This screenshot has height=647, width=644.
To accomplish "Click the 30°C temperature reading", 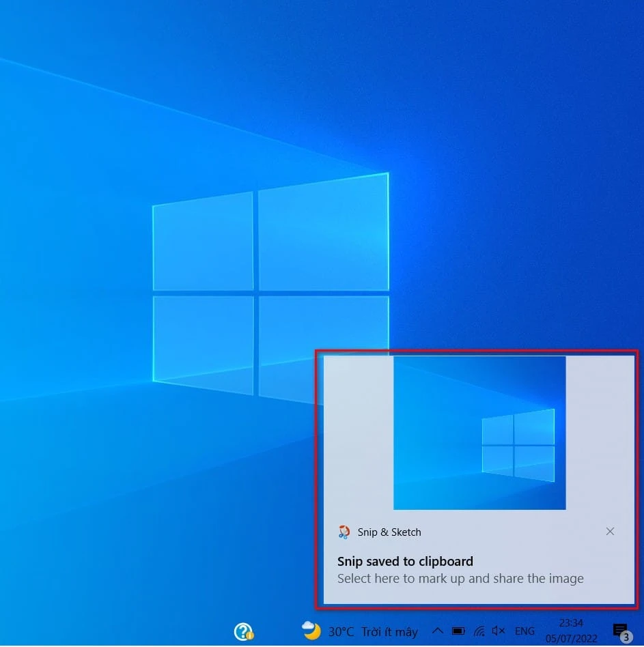I will coord(341,631).
